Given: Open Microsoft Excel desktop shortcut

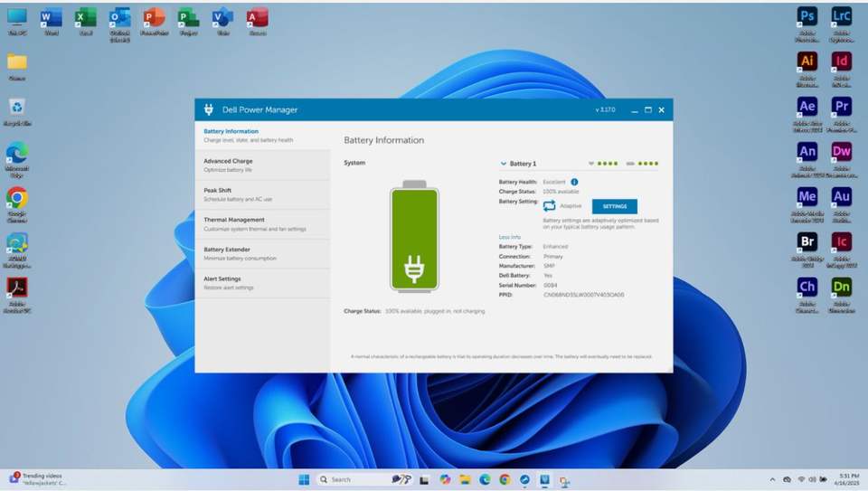Looking at the screenshot, I should (86, 17).
